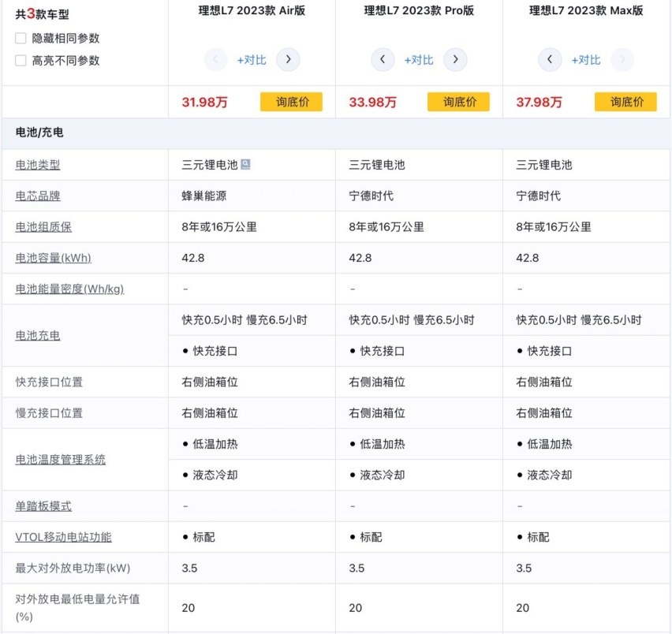Add Max版 to comparison with +对比
This screenshot has width=672, height=634.
[x=586, y=60]
